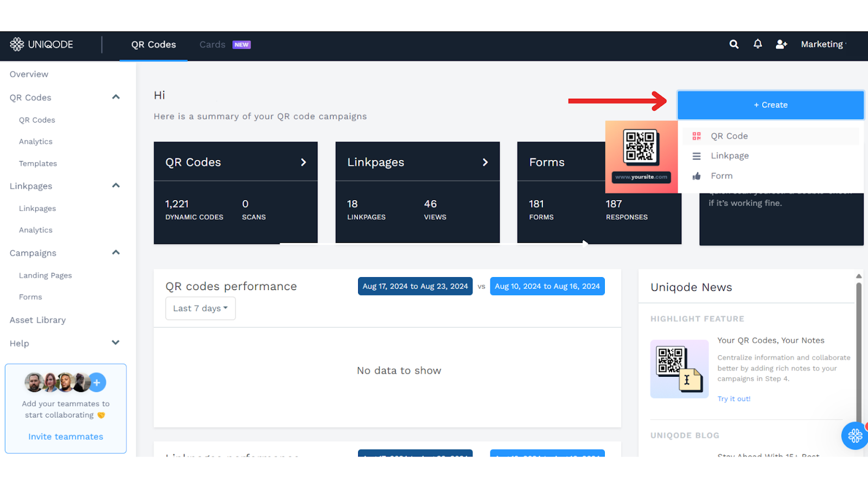This screenshot has height=488, width=868.
Task: Choose QR Code from the Create menu
Action: click(x=770, y=136)
